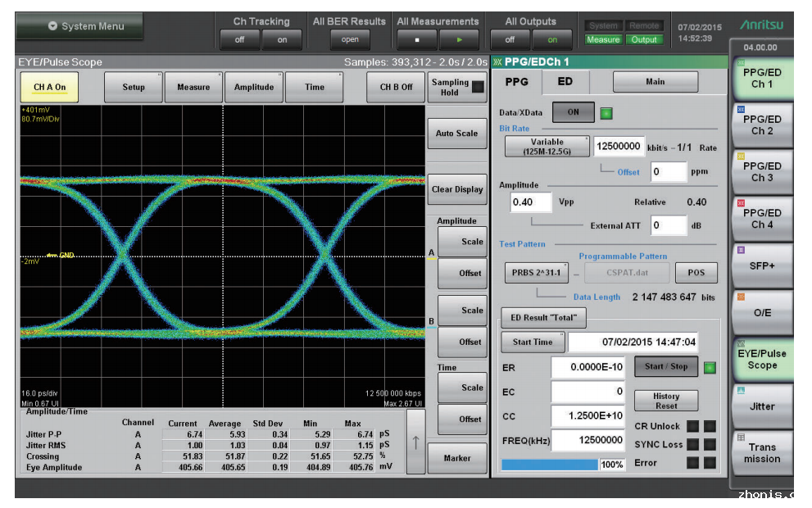The height and width of the screenshot is (508, 812).
Task: Click the up arrow beside measurement table
Action: point(415,442)
